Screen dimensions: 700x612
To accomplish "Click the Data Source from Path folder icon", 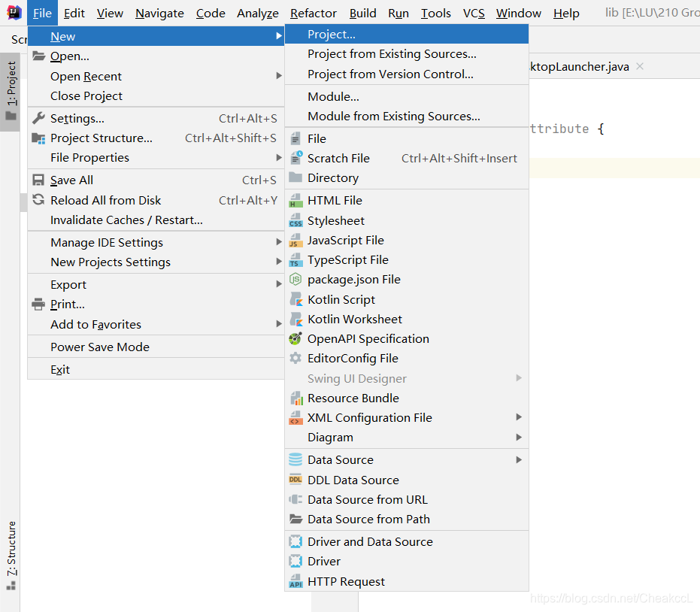I will tap(295, 520).
